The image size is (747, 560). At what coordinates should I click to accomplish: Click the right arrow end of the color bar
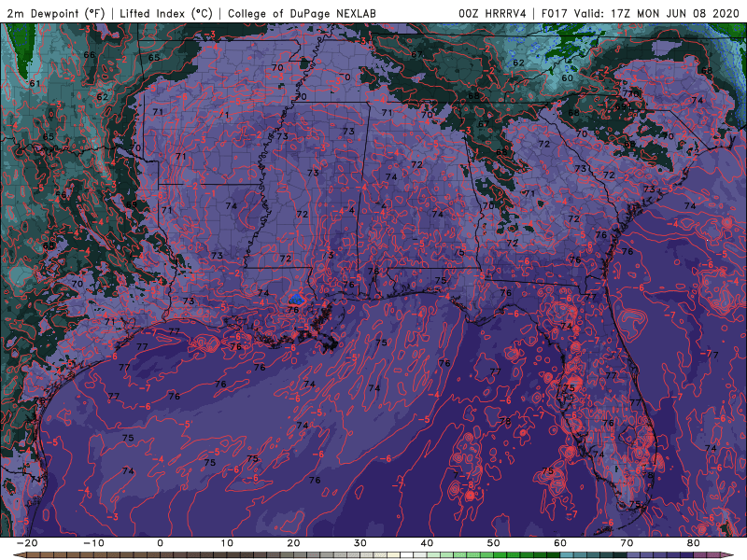(x=728, y=555)
